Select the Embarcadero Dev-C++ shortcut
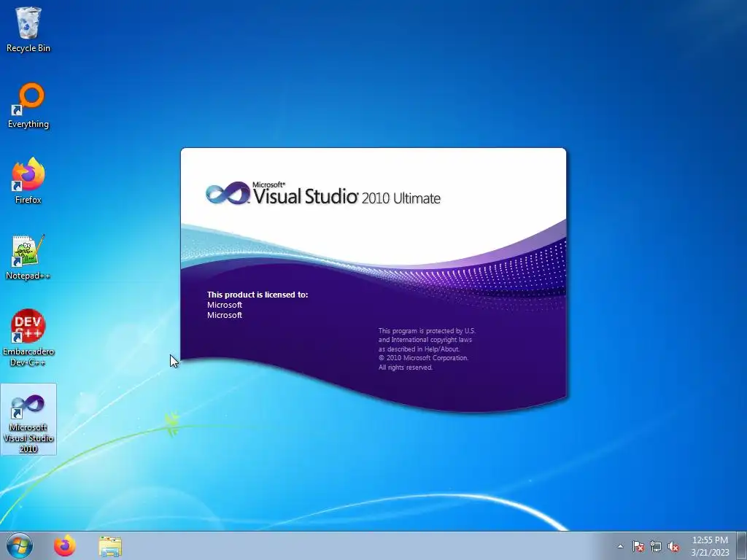Viewport: 747px width, 560px height. pyautogui.click(x=28, y=338)
